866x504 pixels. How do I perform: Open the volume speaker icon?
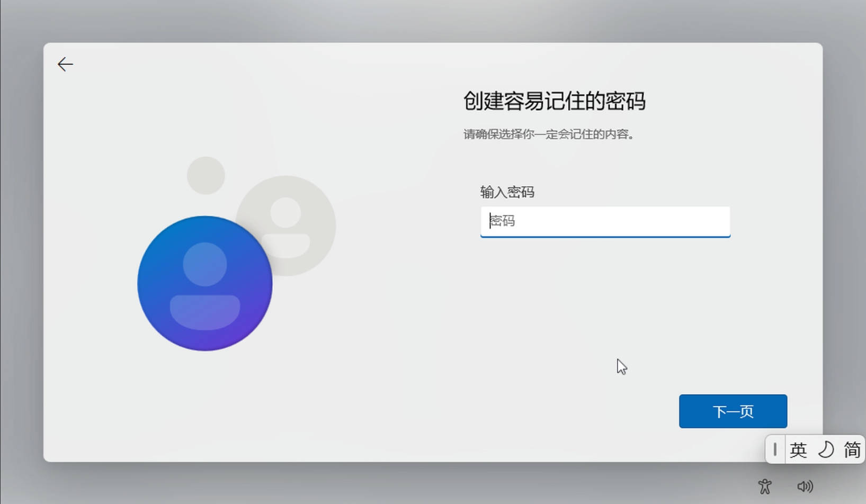pos(805,486)
